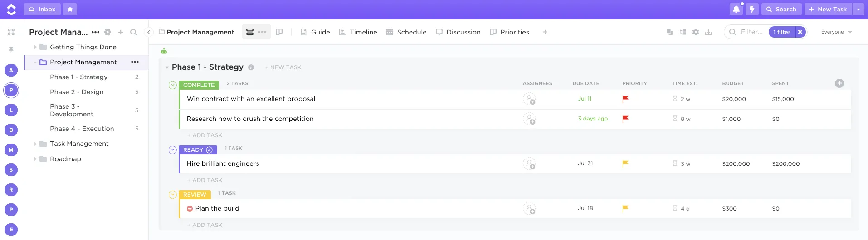Click yellow priority flag on Plan the build

pyautogui.click(x=625, y=208)
